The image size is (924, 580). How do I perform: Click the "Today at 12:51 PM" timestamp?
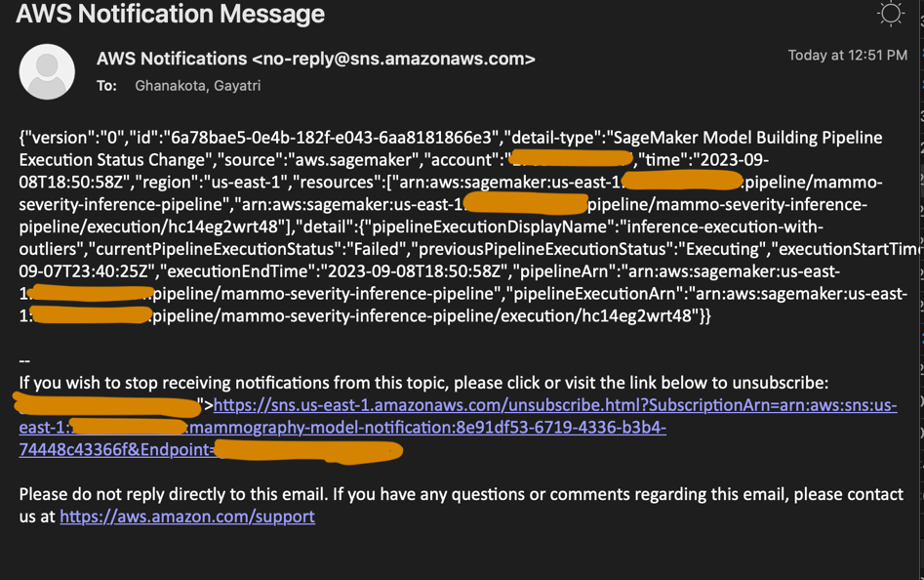coord(847,56)
